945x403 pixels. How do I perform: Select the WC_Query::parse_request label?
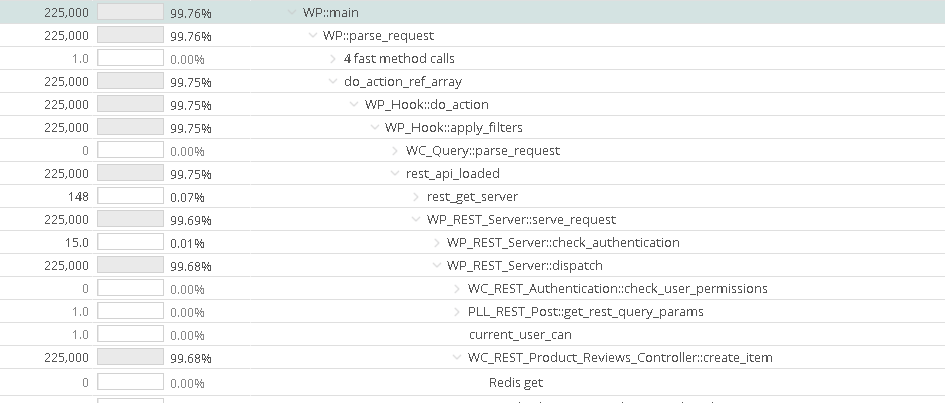coord(483,151)
